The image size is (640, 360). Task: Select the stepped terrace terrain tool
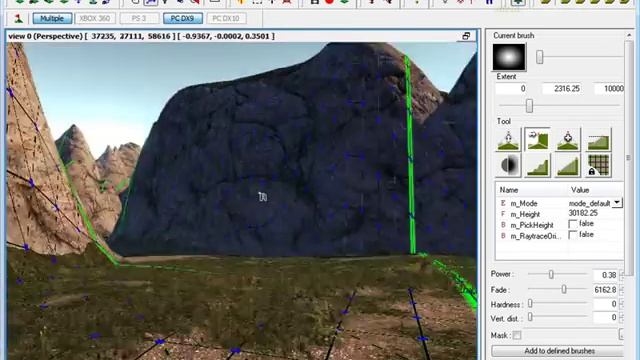pyautogui.click(x=538, y=165)
